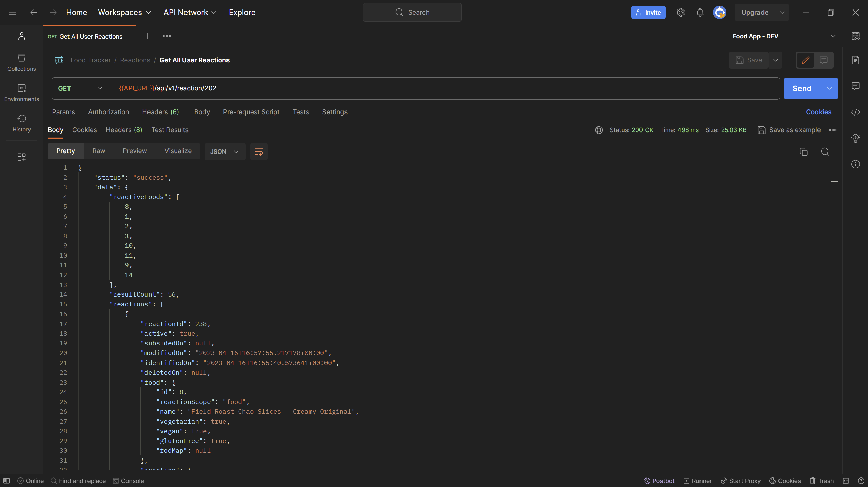The image size is (868, 488).
Task: Toggle sidebar from status bar icon
Action: [x=6, y=481]
